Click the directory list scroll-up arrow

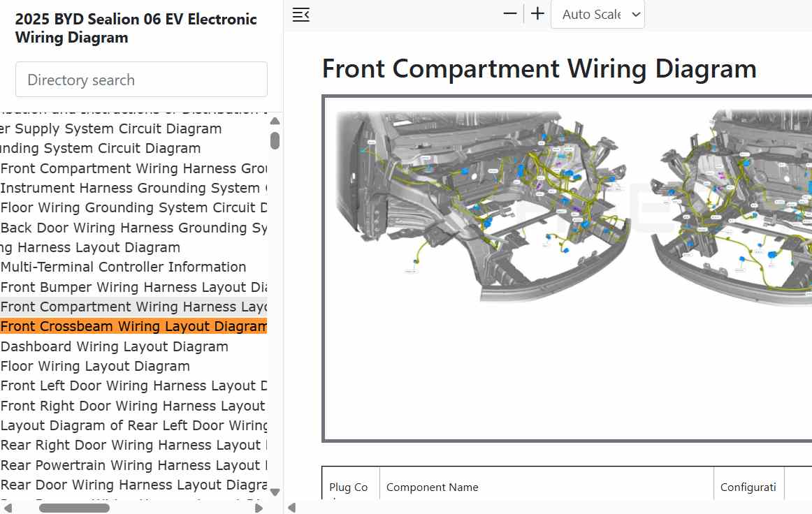[x=275, y=121]
